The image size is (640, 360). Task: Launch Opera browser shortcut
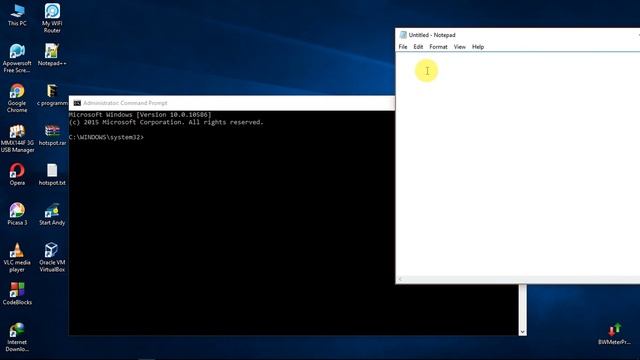(x=17, y=174)
